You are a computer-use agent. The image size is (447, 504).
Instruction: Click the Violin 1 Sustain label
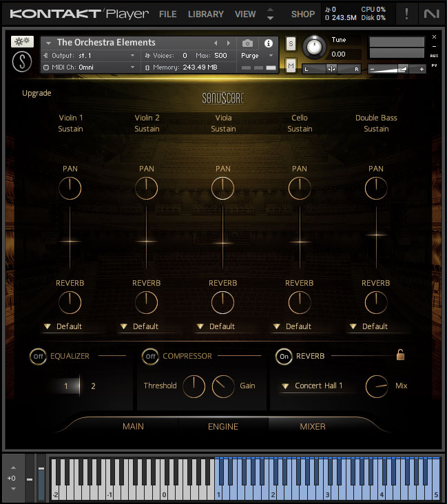[70, 129]
